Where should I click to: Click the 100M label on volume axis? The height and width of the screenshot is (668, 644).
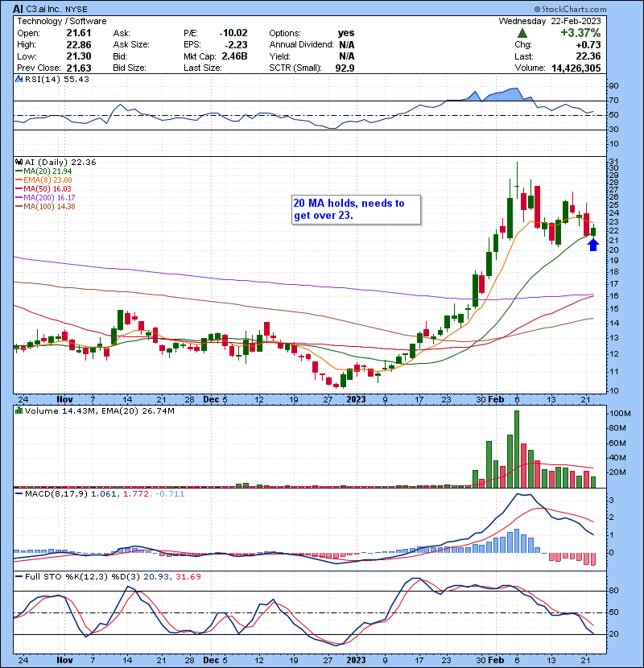point(620,413)
